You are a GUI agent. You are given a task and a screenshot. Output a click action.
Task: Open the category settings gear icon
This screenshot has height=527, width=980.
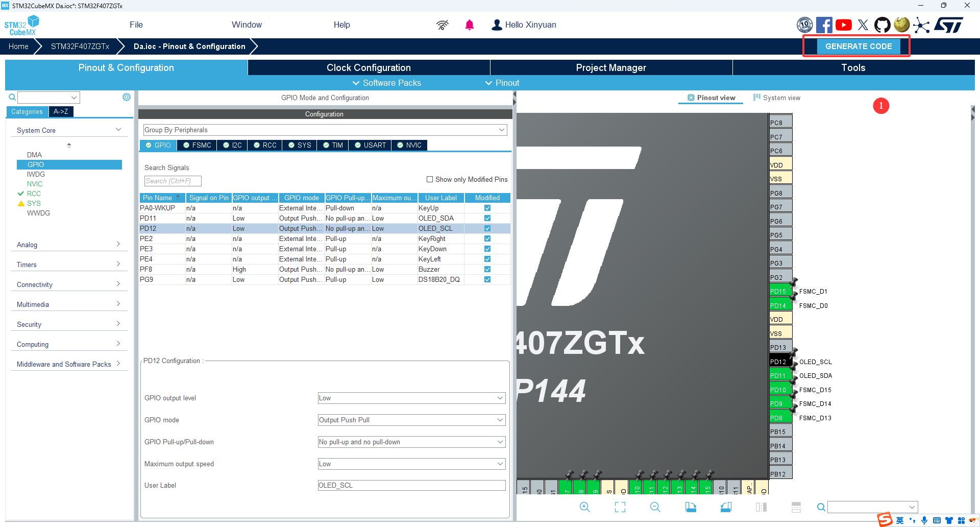point(127,97)
